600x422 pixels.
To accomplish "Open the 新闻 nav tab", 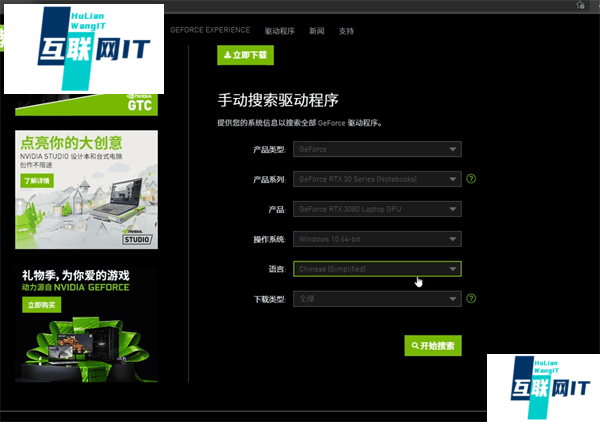I will pos(316,31).
